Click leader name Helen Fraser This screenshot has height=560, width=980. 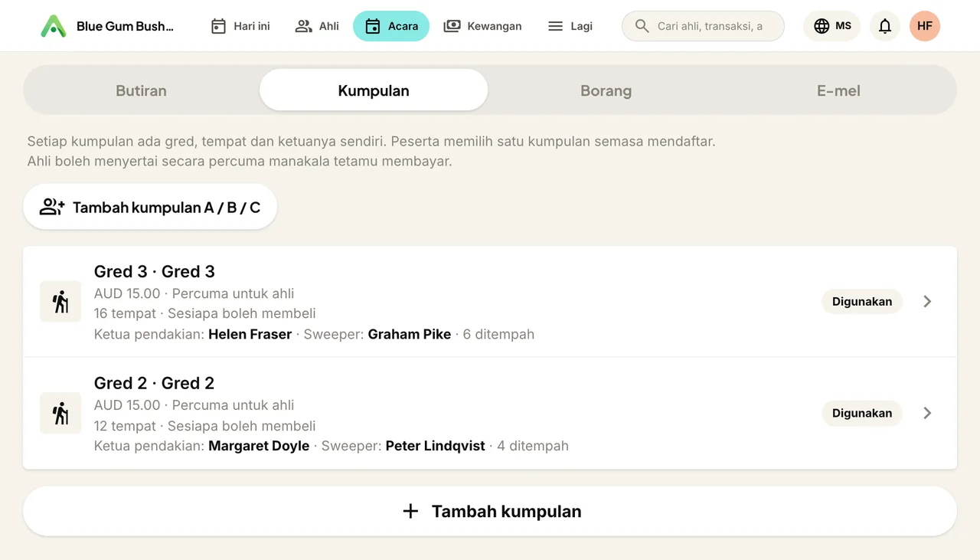[x=250, y=334]
